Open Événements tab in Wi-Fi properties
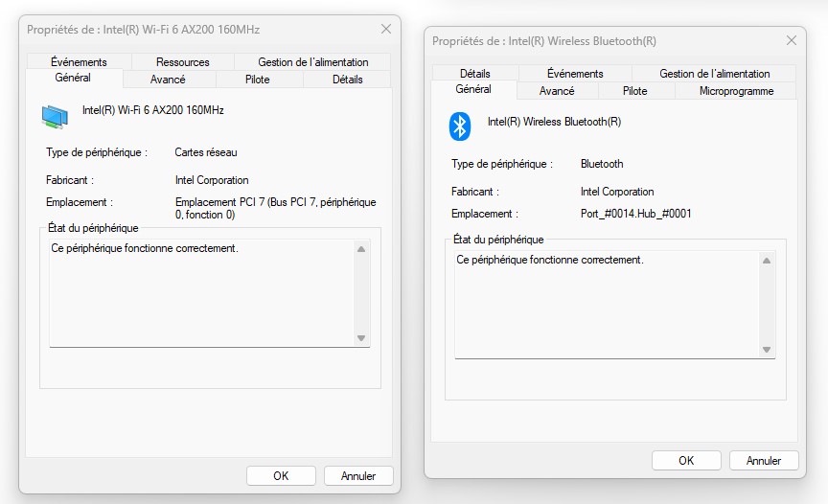 [x=79, y=62]
